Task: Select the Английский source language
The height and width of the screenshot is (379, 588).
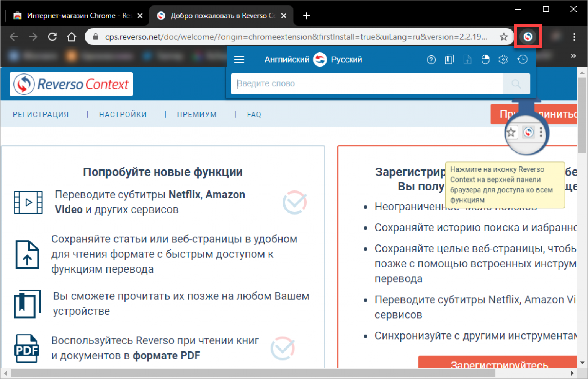Action: [287, 60]
